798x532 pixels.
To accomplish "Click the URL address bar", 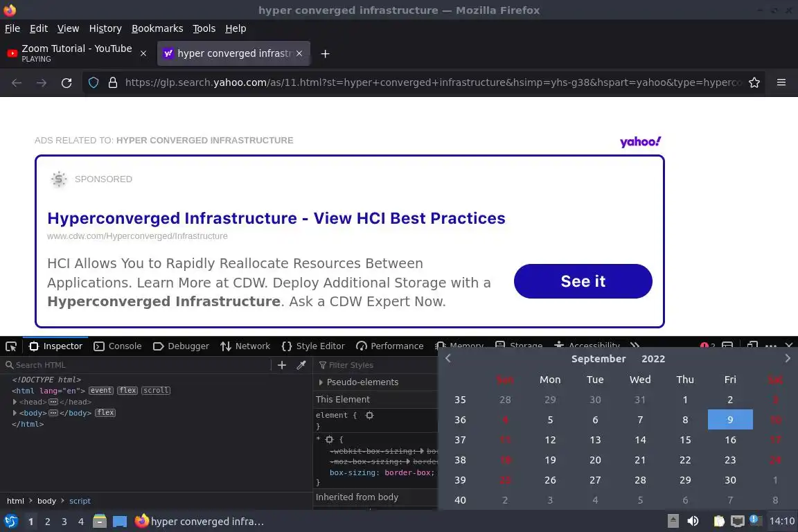I will tap(432, 82).
